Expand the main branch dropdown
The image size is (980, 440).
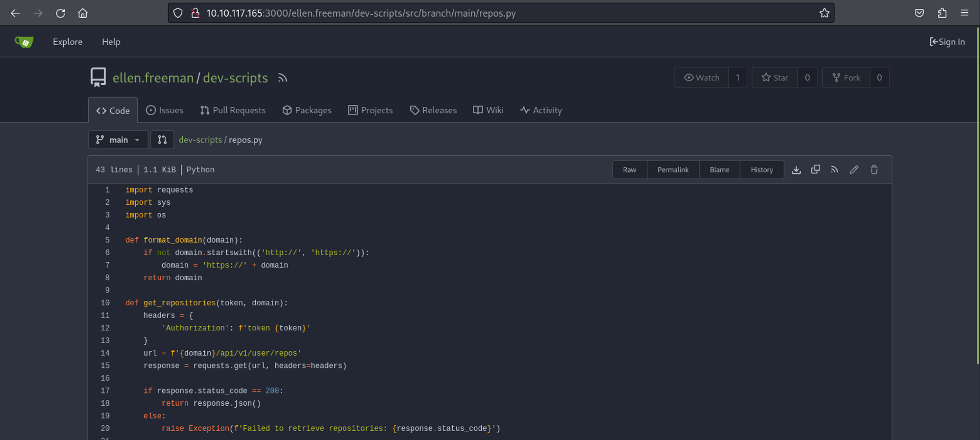[118, 140]
